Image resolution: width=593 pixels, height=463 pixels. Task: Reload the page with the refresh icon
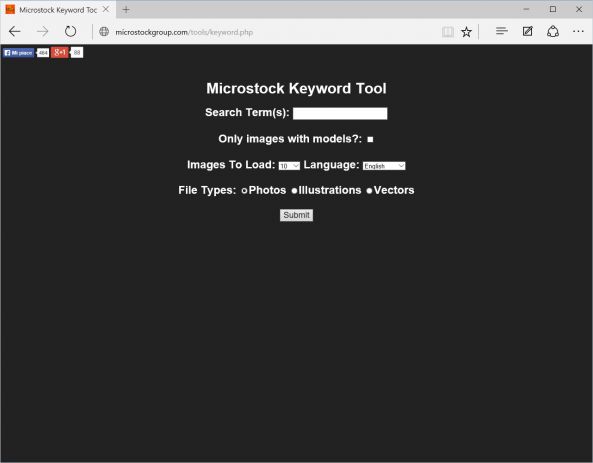coord(70,31)
